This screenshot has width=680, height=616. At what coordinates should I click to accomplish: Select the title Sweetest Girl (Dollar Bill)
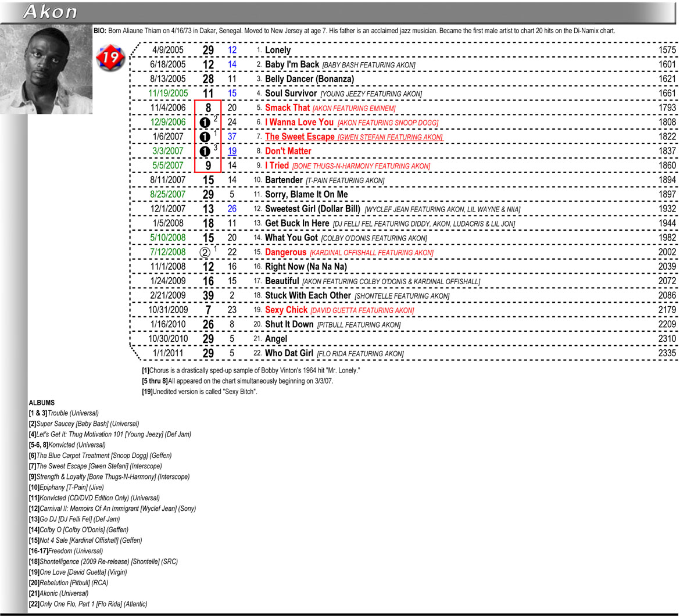pos(313,209)
